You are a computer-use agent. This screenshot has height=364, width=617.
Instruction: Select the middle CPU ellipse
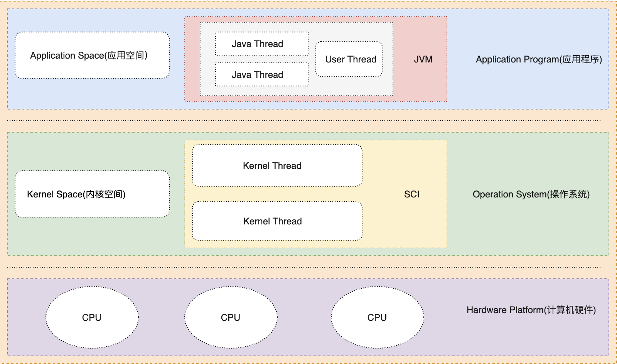click(x=231, y=317)
